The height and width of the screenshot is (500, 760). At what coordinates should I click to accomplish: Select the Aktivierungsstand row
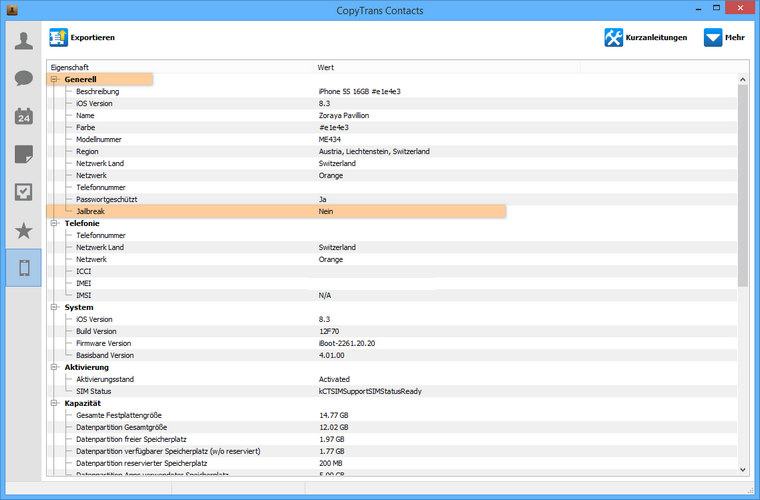[x=392, y=379]
